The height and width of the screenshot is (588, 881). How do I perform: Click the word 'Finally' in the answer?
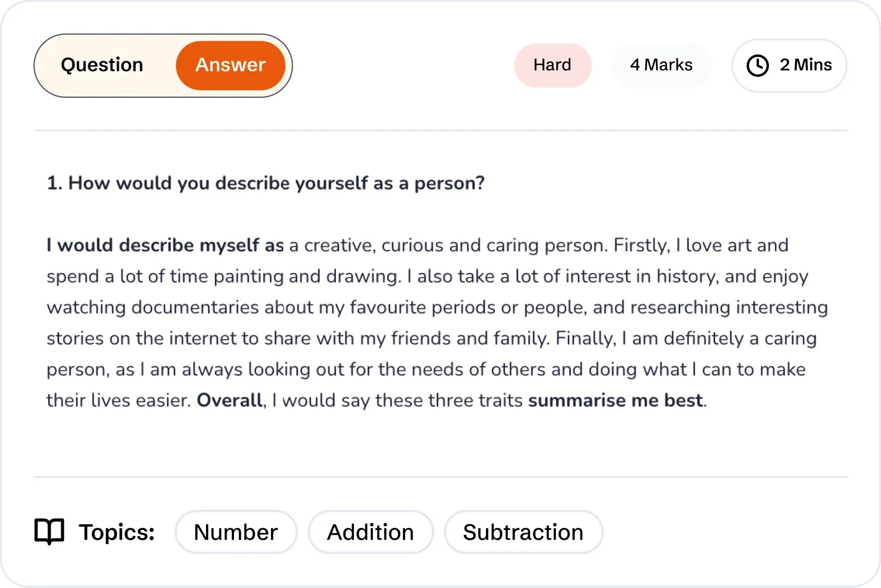click(x=585, y=338)
